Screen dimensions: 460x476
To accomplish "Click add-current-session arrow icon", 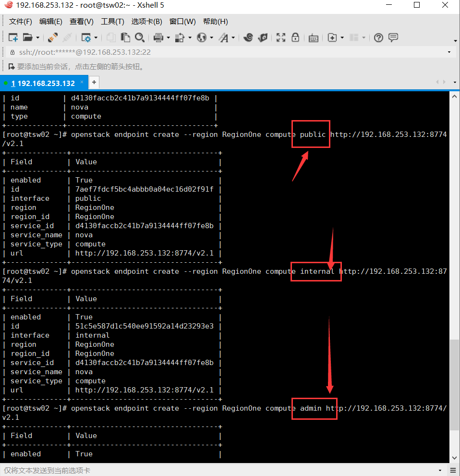I will (12, 66).
